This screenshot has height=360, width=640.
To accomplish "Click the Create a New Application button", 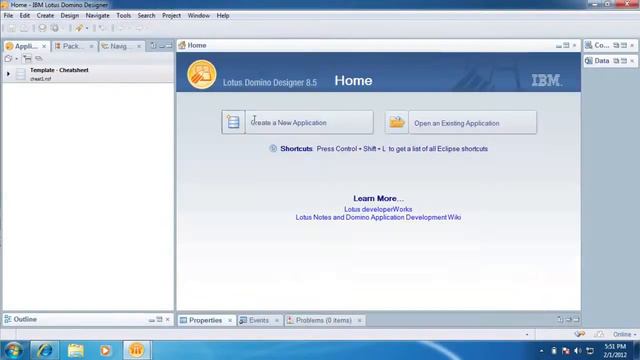I will click(297, 122).
